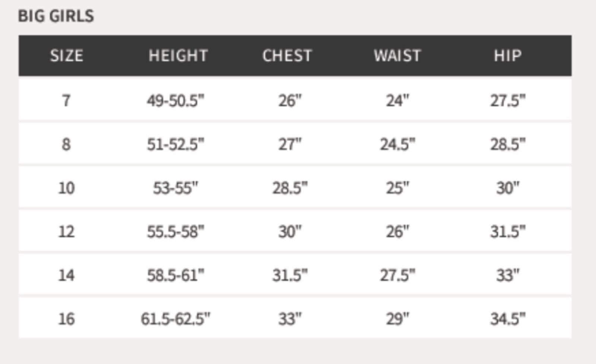Screen dimensions: 596x364
Task: Click the 28.5" chest measurement
Action: (x=290, y=188)
